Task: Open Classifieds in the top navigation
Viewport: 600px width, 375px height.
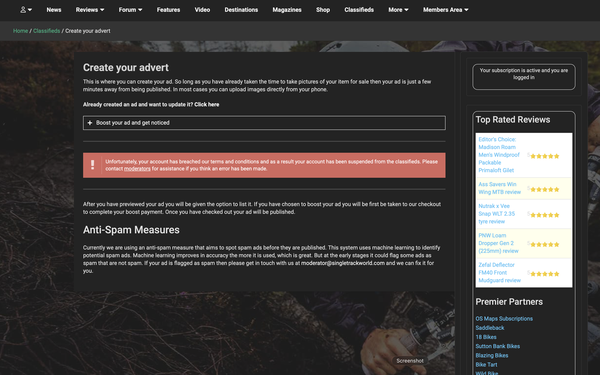Action: pyautogui.click(x=359, y=10)
